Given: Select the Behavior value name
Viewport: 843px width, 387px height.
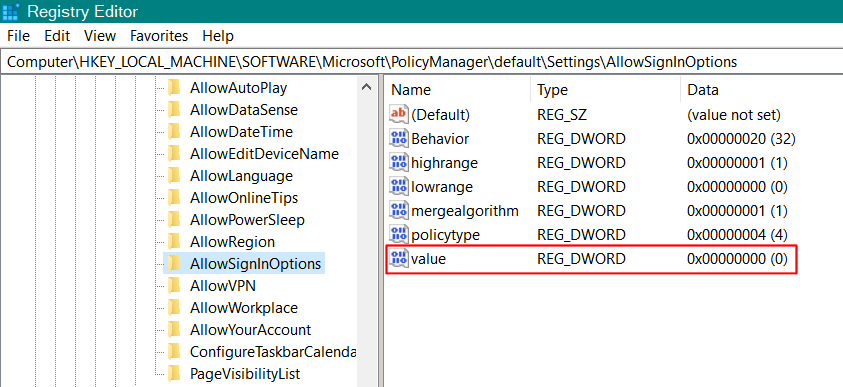Looking at the screenshot, I should (440, 139).
